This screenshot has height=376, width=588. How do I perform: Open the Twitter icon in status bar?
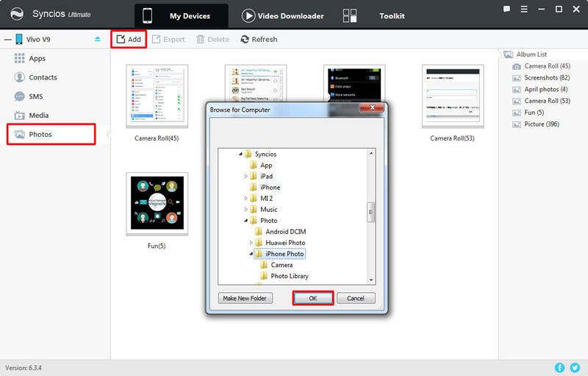pos(576,367)
